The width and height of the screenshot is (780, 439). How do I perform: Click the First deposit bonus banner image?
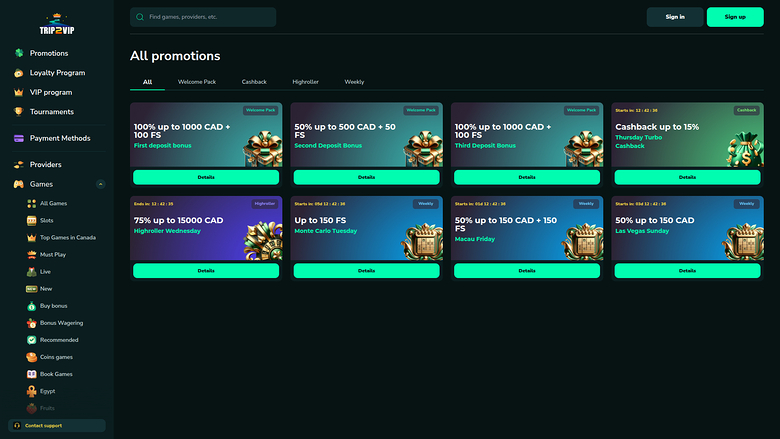(x=206, y=135)
